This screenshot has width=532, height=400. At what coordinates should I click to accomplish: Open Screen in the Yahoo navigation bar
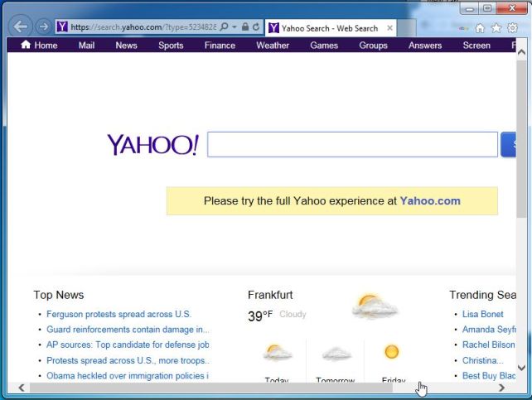click(476, 46)
